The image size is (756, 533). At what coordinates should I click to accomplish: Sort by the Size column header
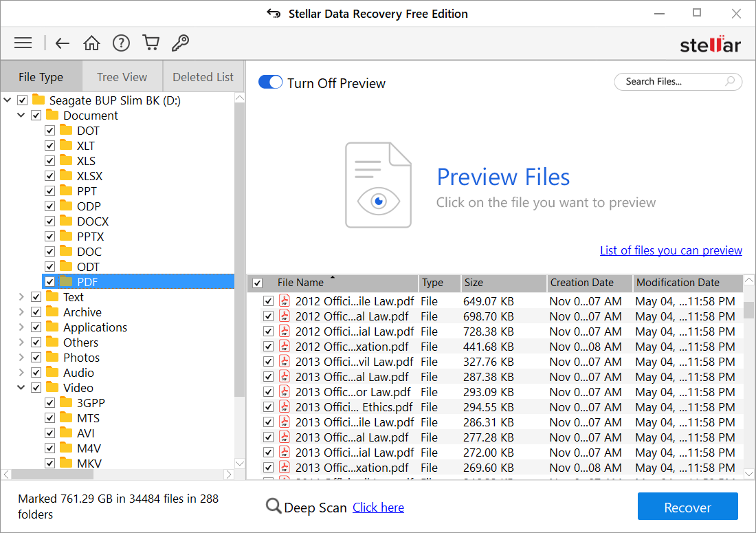[503, 283]
